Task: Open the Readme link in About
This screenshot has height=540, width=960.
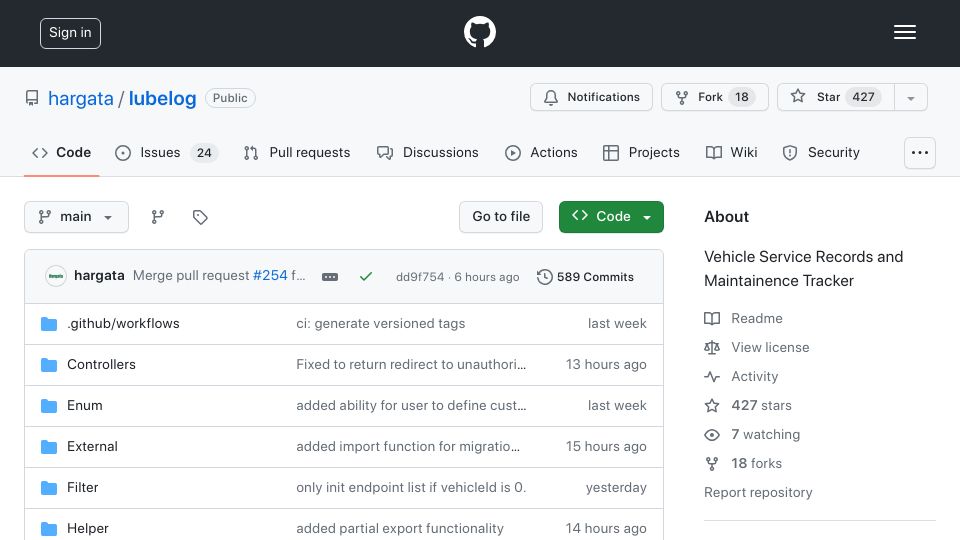Action: (x=743, y=318)
